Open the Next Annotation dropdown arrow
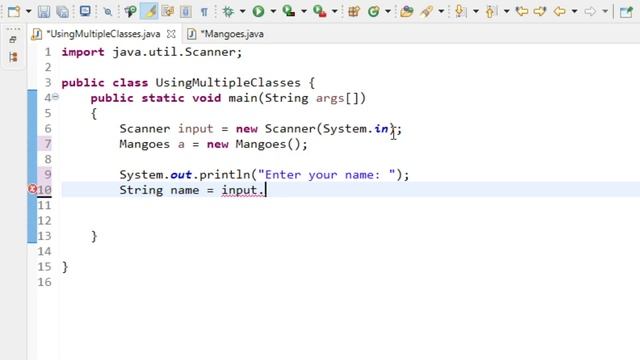The width and height of the screenshot is (640, 360). (476, 11)
